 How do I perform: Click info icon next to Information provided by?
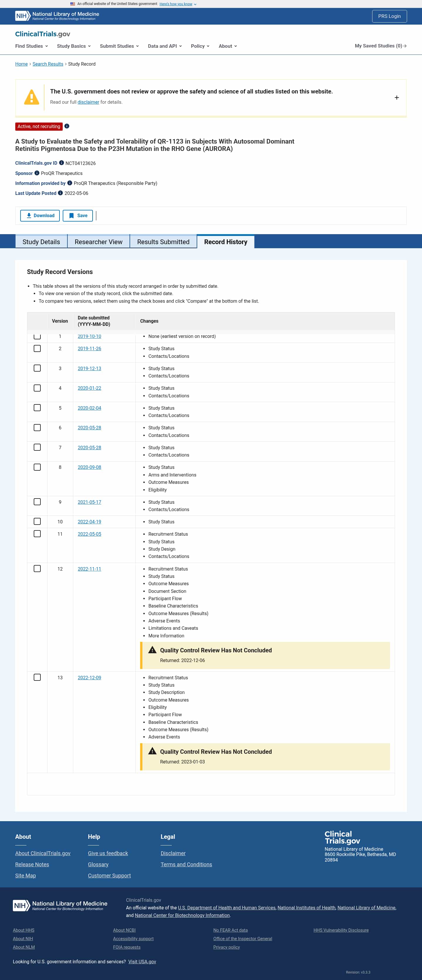tap(70, 183)
